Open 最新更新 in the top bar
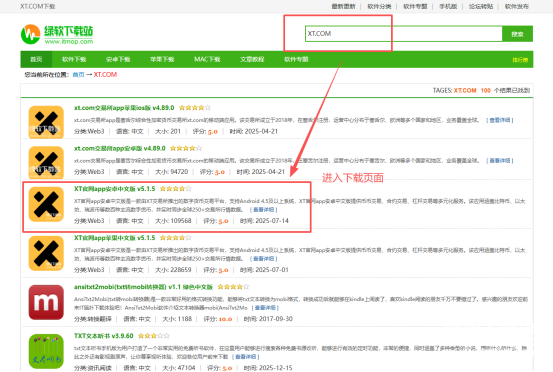Image resolution: width=553 pixels, height=372 pixels. pos(344,6)
